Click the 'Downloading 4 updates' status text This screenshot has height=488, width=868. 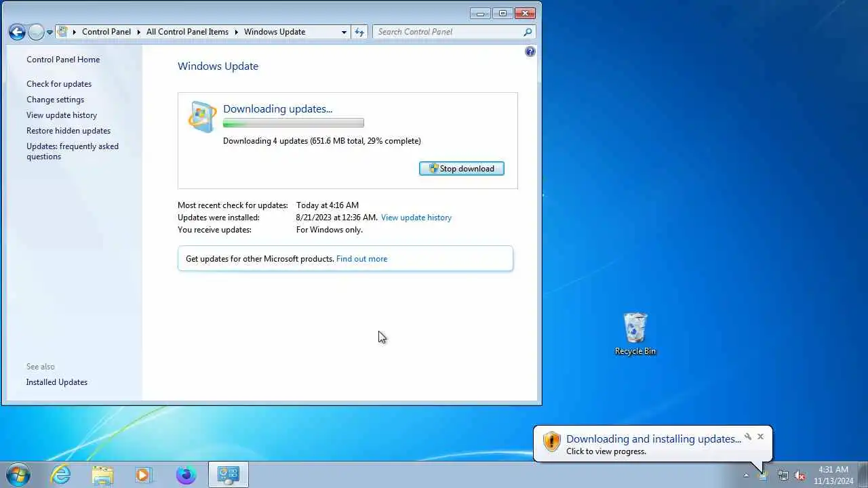pyautogui.click(x=322, y=141)
